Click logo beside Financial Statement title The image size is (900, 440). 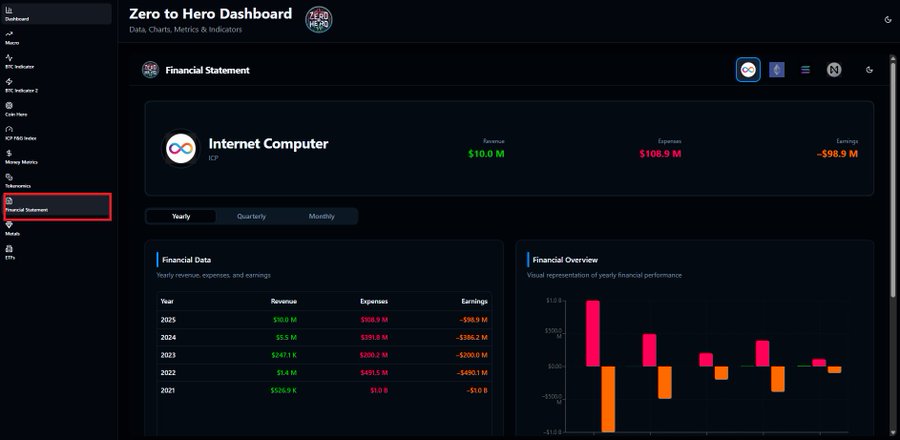click(x=150, y=70)
